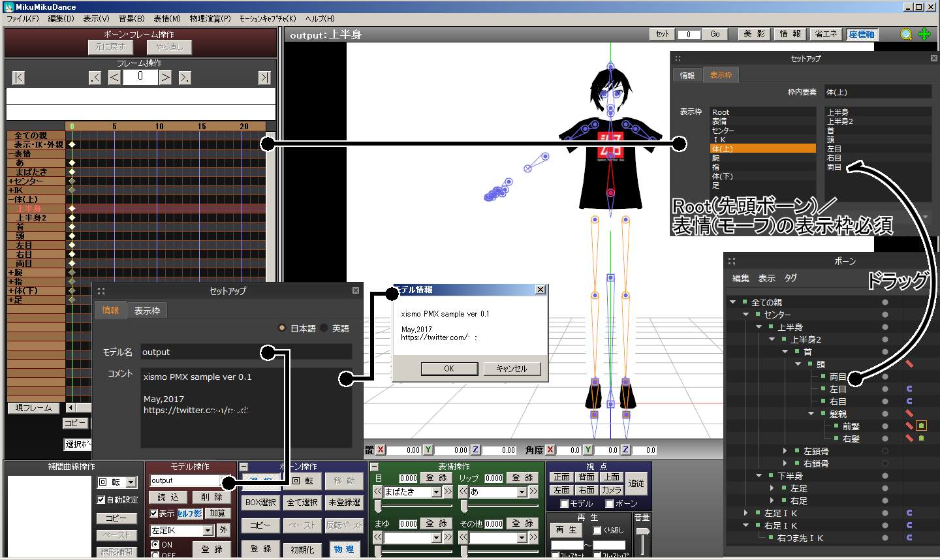
Task: Switch to 表示枠 tab beside orange 情報 tab
Action: [x=148, y=311]
